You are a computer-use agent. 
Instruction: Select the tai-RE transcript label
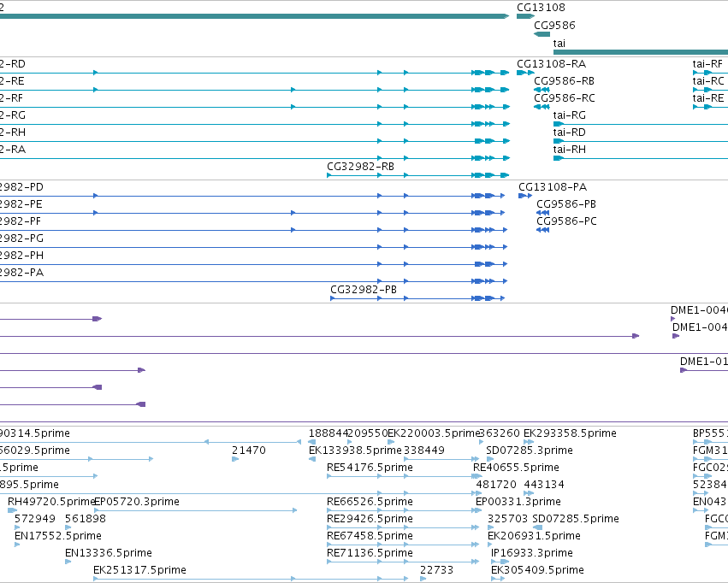[x=708, y=98]
